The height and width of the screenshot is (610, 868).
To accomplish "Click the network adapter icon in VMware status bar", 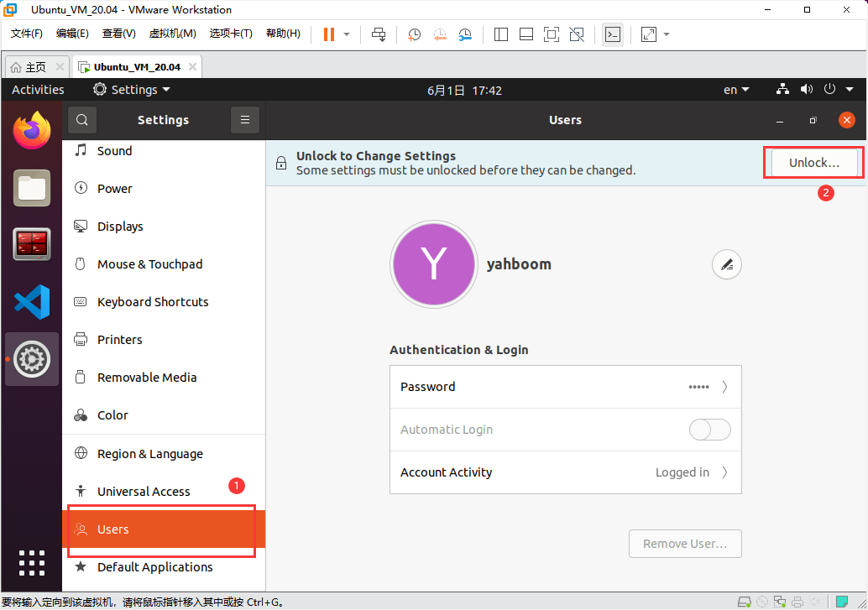I will [x=780, y=602].
